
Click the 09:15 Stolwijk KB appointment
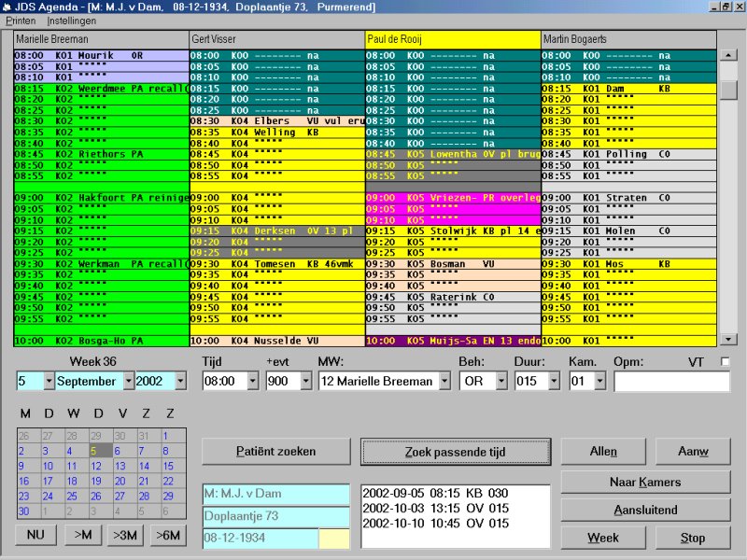[453, 231]
